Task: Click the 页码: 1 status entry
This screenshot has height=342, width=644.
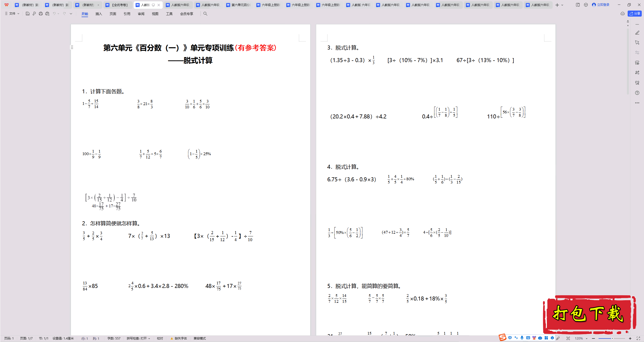Action: (x=9, y=338)
